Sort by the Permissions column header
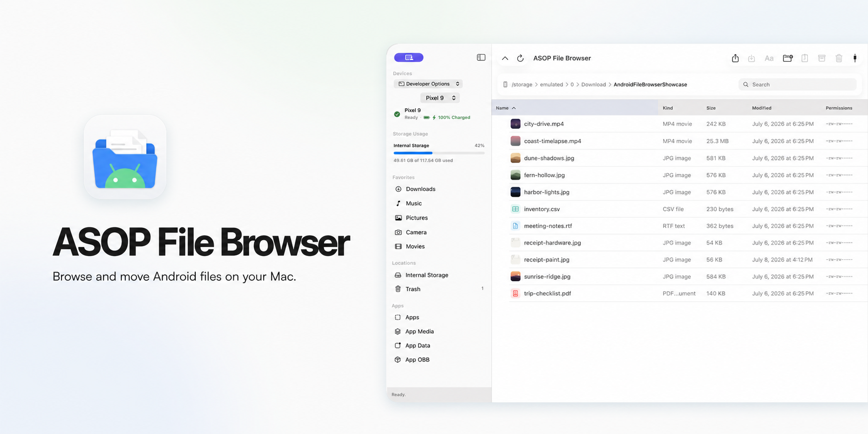Screen dimensions: 868x434 pyautogui.click(x=839, y=108)
